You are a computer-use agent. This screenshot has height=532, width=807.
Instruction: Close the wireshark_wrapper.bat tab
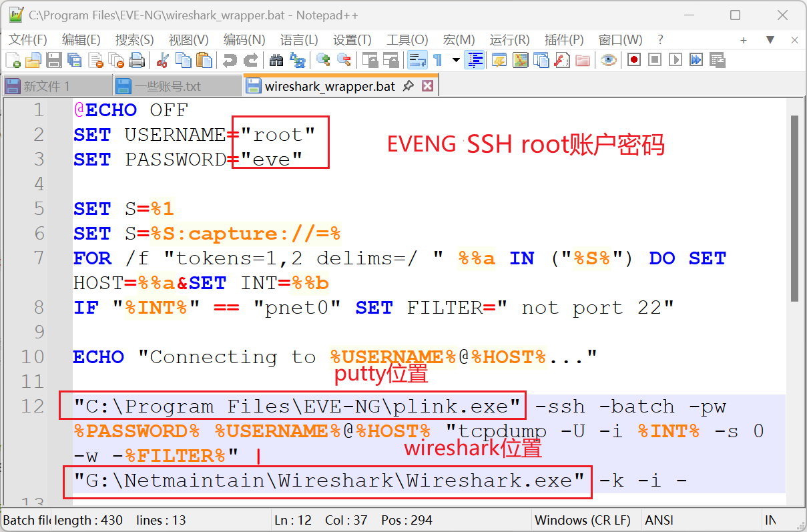pos(428,86)
